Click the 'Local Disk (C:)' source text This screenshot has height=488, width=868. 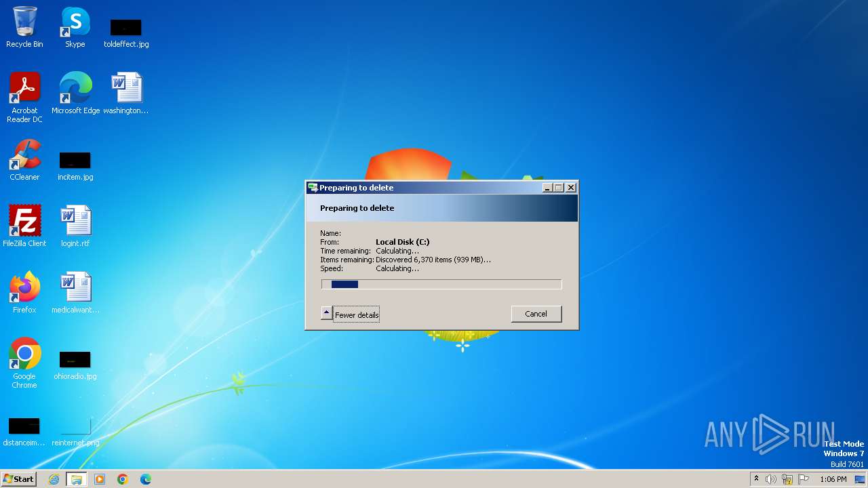click(403, 242)
